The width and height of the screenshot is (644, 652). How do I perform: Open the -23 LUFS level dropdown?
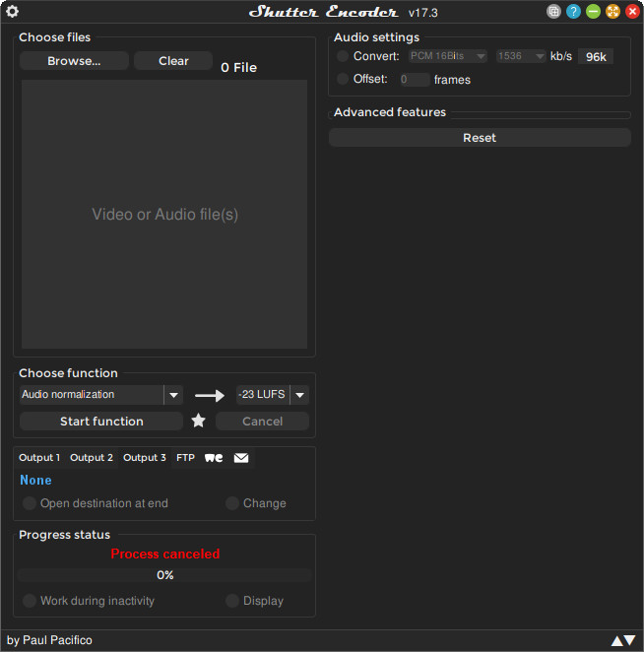point(299,395)
